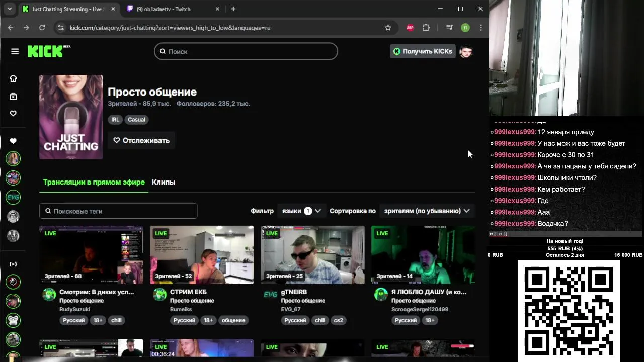Open the Chrome extensions puzzle icon
This screenshot has height=362, width=644.
426,28
